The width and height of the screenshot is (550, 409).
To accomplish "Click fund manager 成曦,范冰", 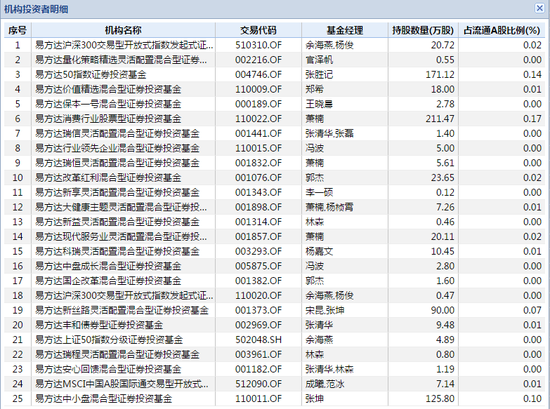I will [x=325, y=384].
